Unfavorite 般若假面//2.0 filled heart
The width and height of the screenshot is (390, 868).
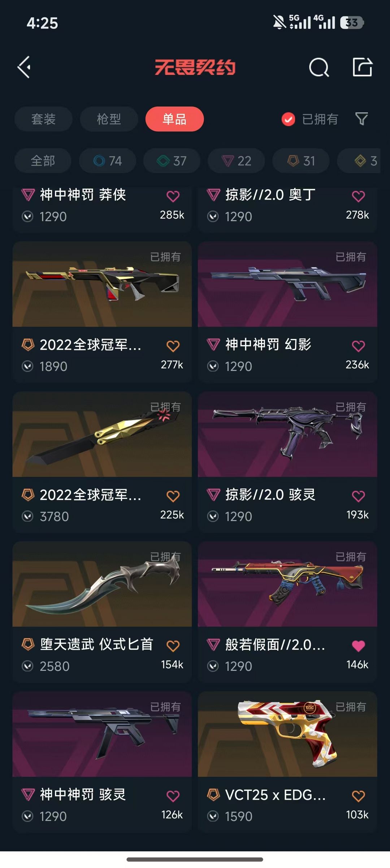point(358,646)
